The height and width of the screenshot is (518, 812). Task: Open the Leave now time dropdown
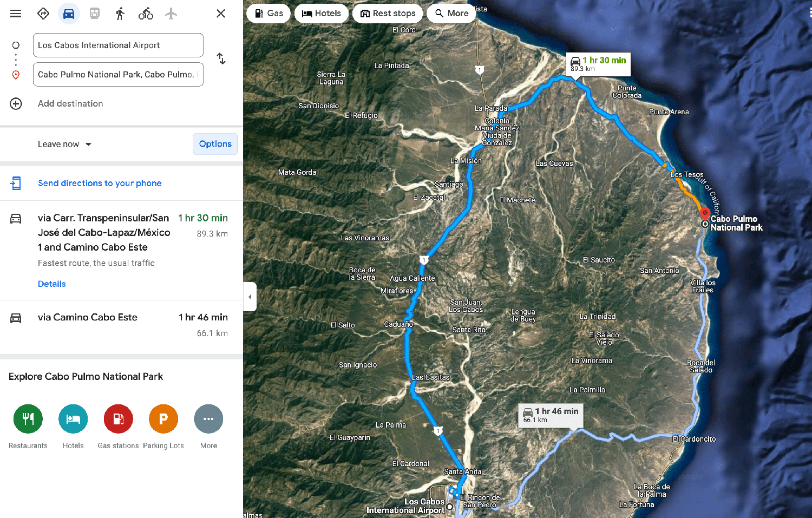pyautogui.click(x=64, y=145)
